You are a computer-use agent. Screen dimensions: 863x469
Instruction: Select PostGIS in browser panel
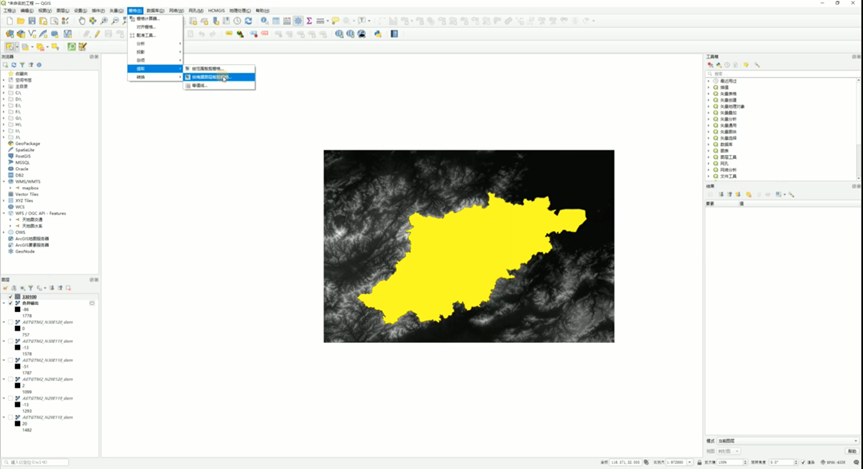(x=23, y=156)
